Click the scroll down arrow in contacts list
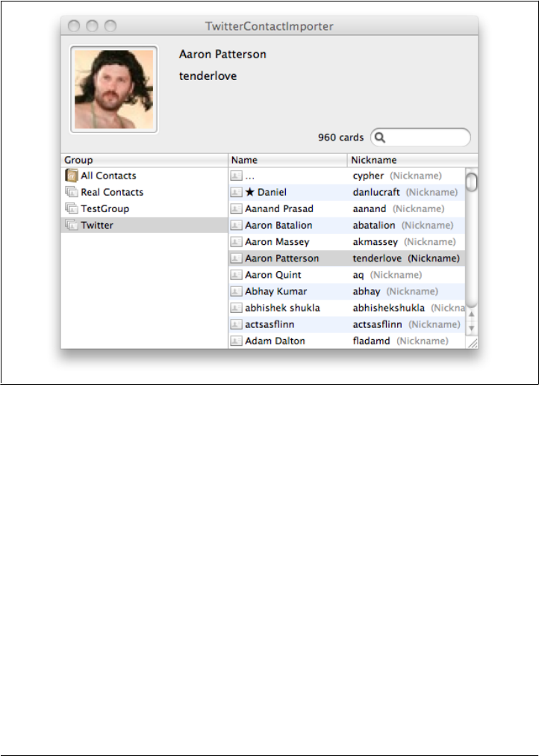 [472, 329]
